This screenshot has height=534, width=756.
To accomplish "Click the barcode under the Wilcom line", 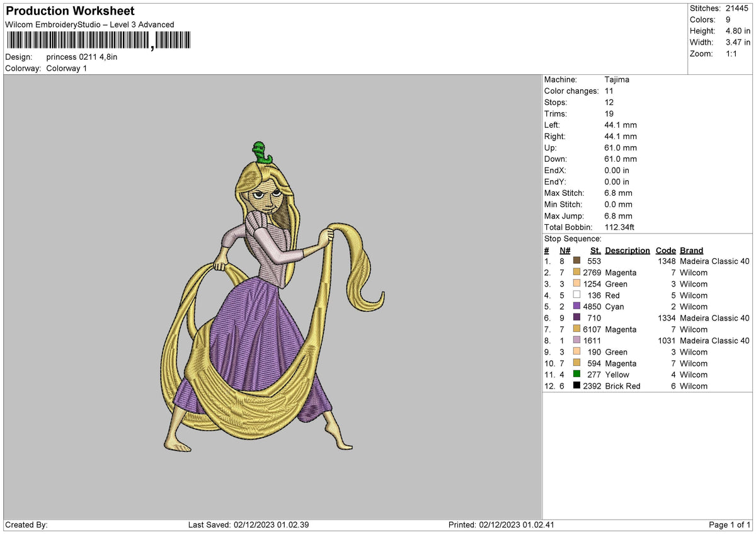I will (98, 41).
